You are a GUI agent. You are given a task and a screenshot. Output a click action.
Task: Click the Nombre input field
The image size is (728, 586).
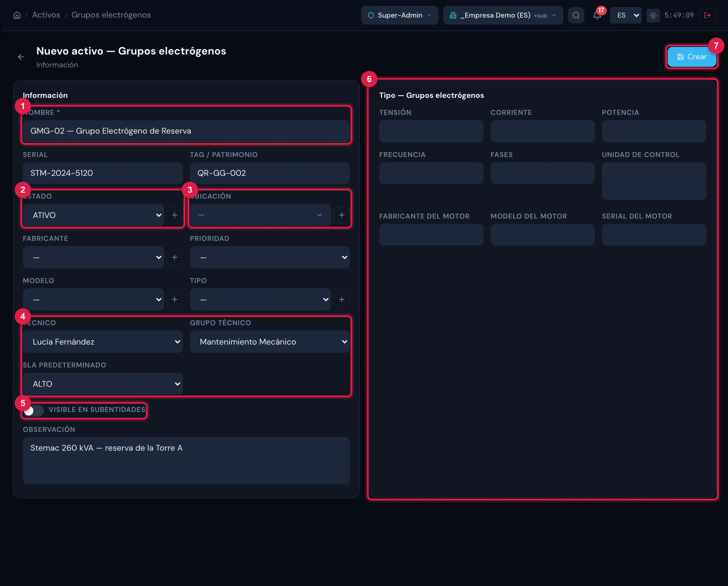coord(186,131)
